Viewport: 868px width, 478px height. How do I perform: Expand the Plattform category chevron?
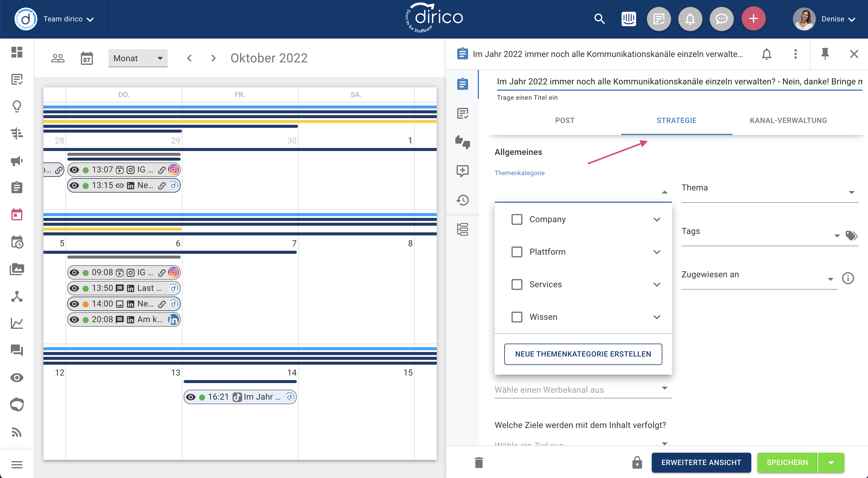pyautogui.click(x=656, y=252)
